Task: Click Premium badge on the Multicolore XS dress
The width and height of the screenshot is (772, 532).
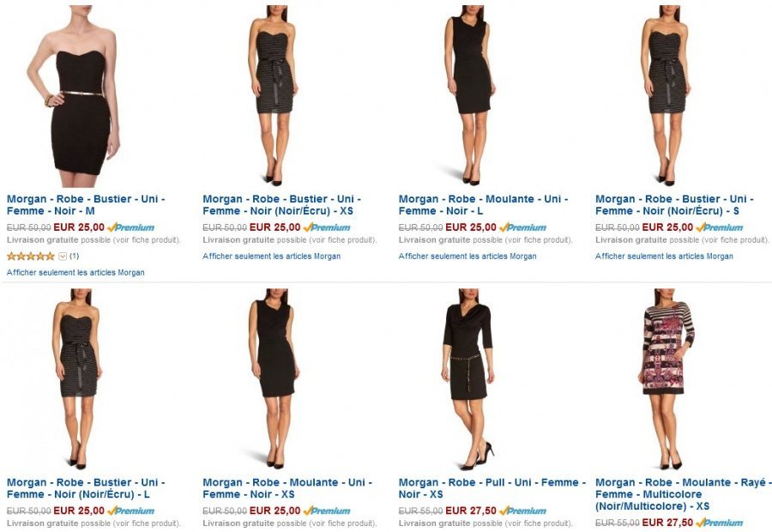Action: [x=720, y=523]
